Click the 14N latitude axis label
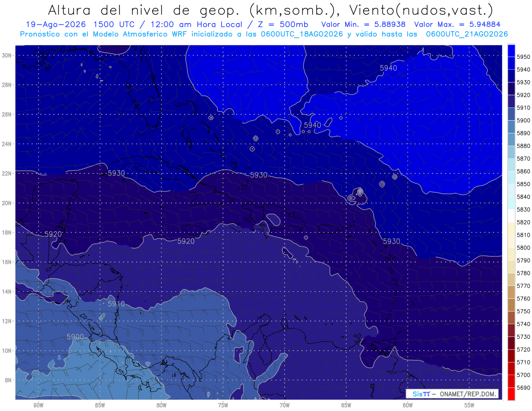Screen dimensions: 532x411 (7, 291)
